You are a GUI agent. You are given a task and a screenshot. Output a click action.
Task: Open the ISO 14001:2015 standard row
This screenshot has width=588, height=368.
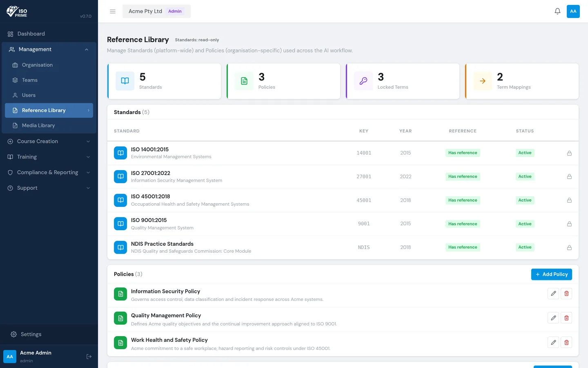pos(343,153)
